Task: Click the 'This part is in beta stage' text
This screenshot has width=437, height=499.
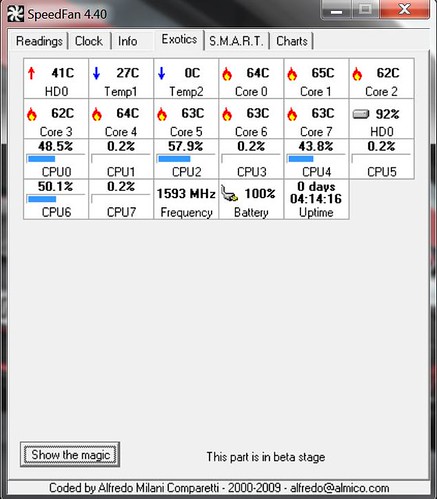Action: [x=266, y=457]
